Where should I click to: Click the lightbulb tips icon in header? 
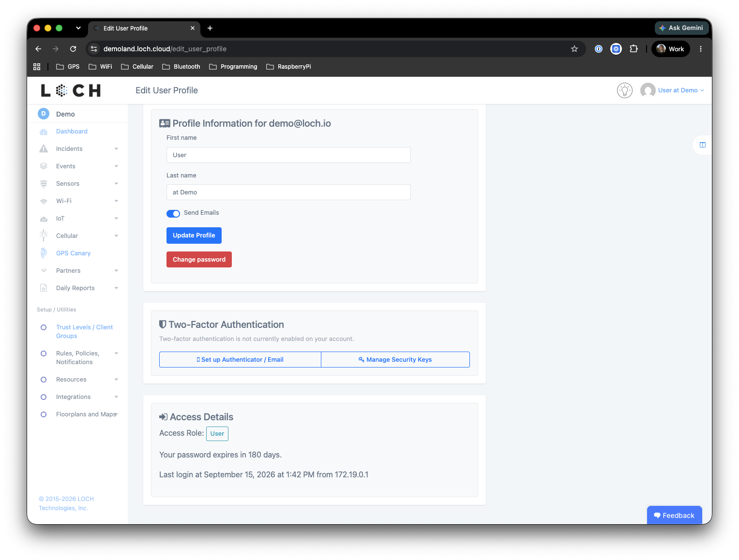[625, 90]
